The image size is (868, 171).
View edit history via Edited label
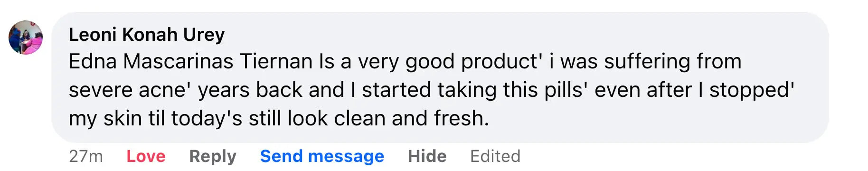(x=495, y=156)
